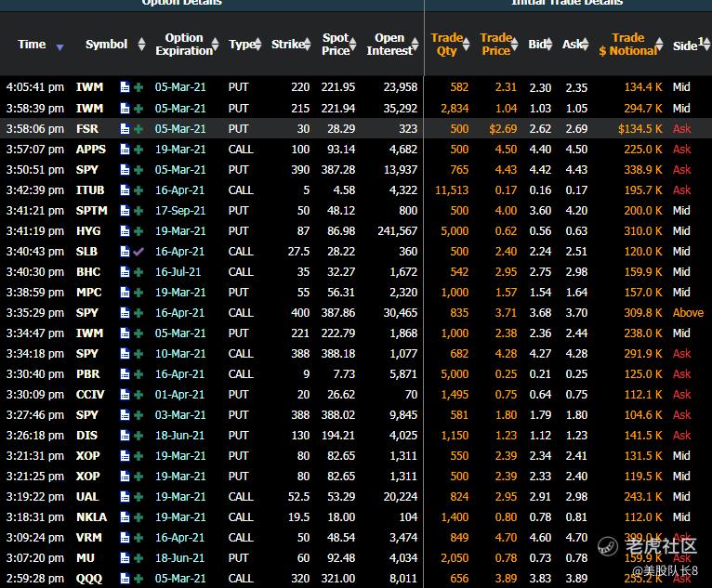Add BHC with its green plus icon

(138, 271)
